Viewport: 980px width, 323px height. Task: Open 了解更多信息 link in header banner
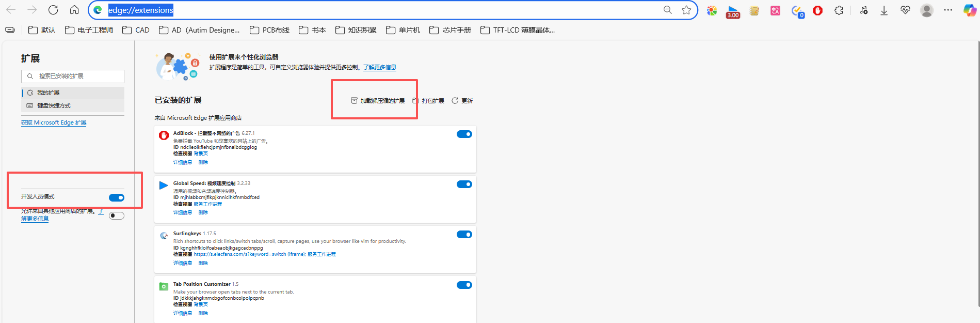[380, 67]
